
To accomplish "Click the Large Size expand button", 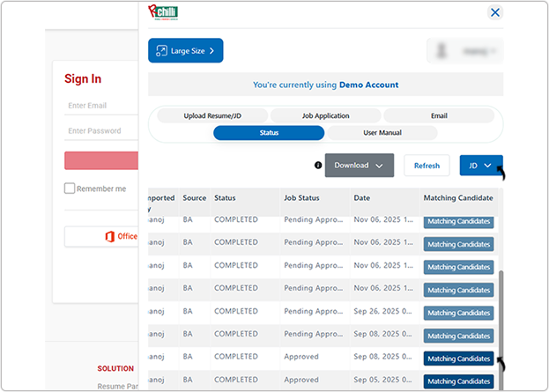I will [186, 51].
